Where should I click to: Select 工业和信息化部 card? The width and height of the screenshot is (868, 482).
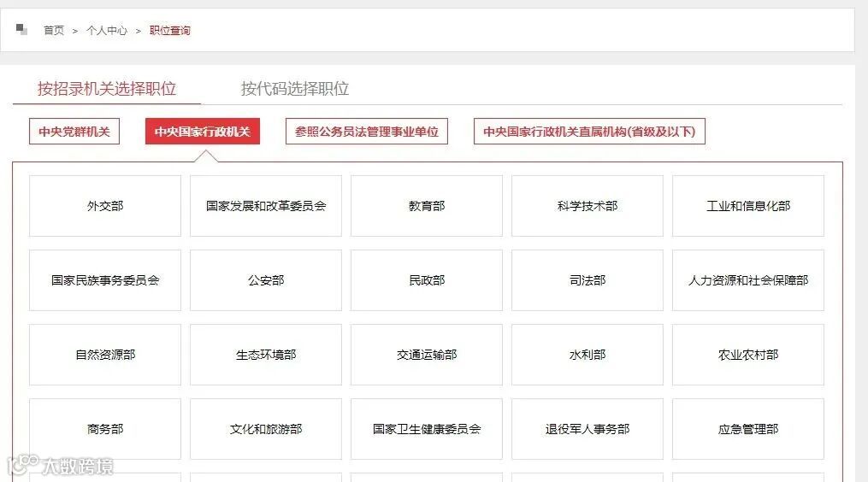(748, 206)
